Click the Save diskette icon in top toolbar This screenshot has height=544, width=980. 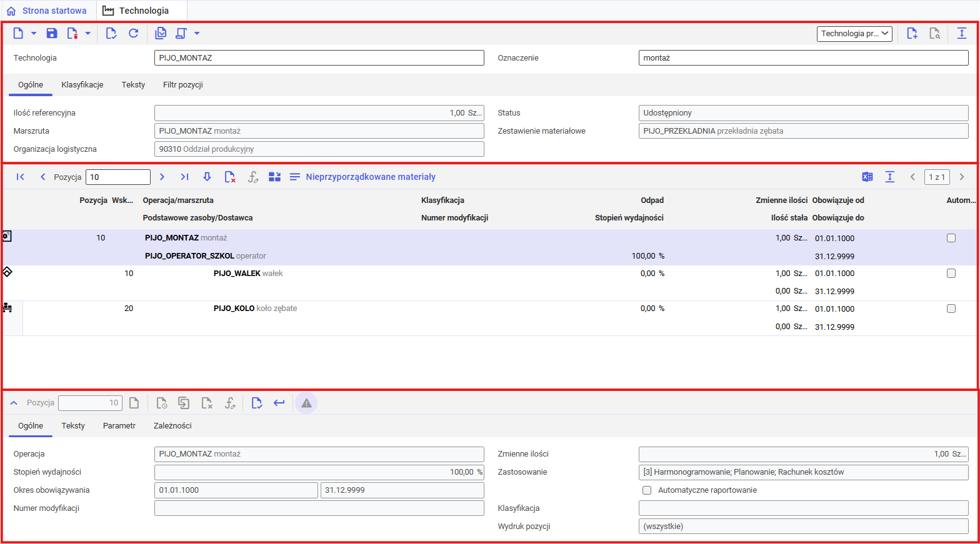(x=52, y=34)
